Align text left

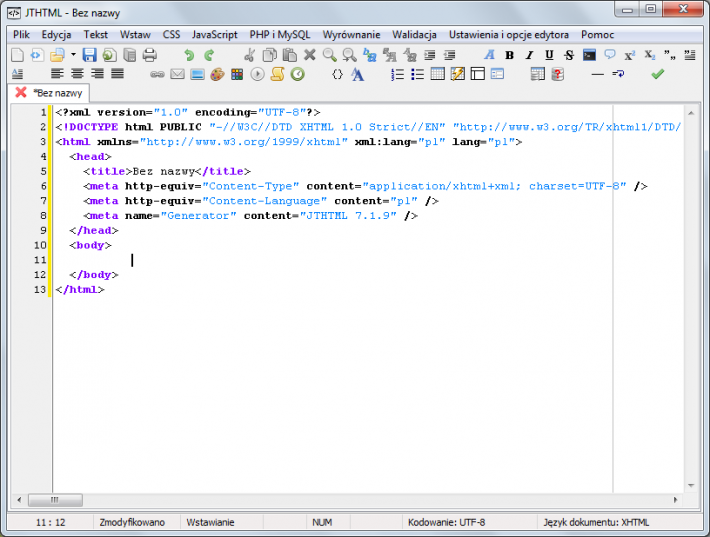(x=57, y=74)
